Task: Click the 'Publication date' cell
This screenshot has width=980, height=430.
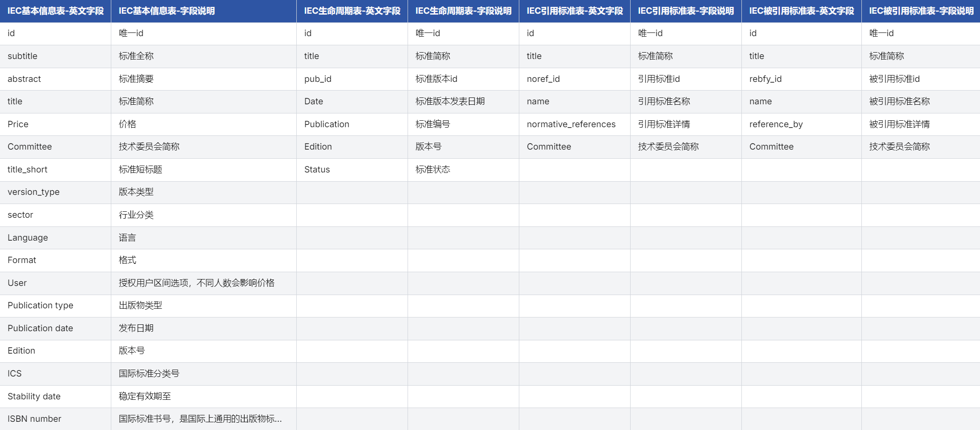Action: (55, 328)
